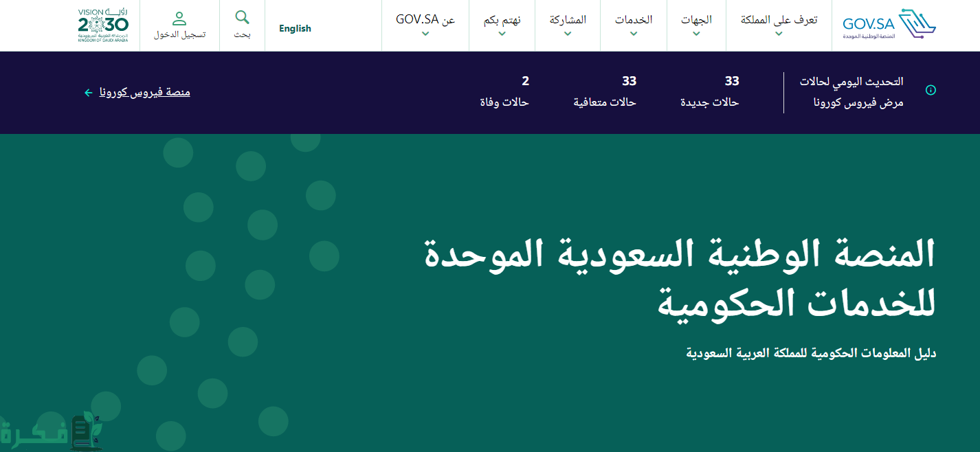Open the المشاركة menu item
Viewport: 980px width, 452px height.
(568, 20)
